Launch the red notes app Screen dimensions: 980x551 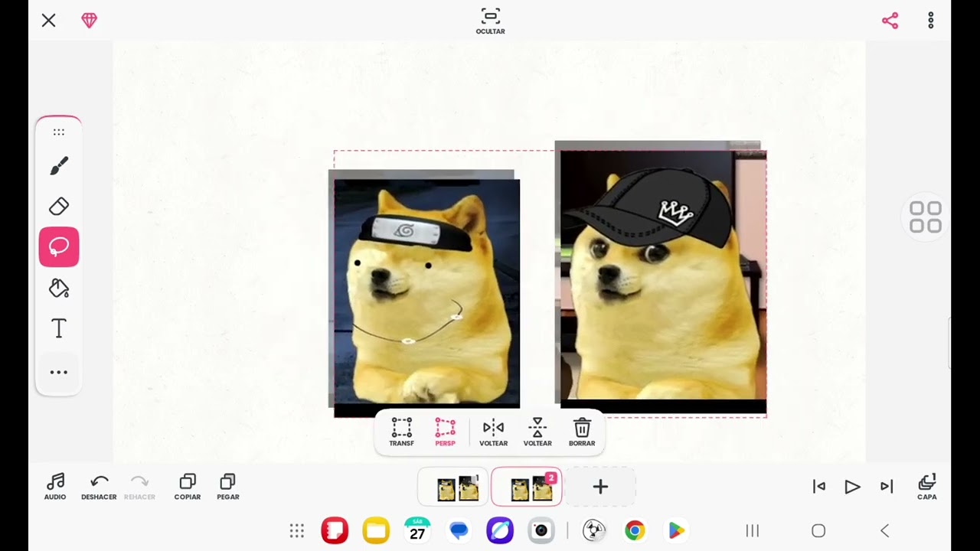tap(335, 530)
